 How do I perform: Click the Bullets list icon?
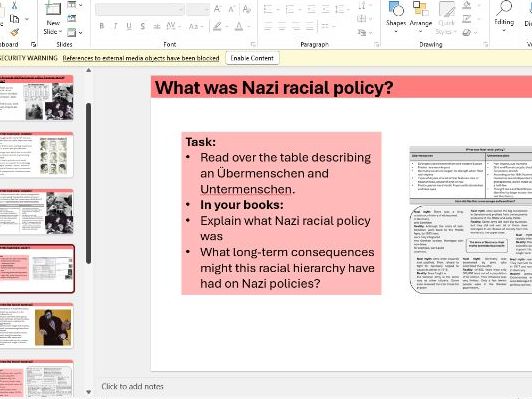[x=268, y=9]
